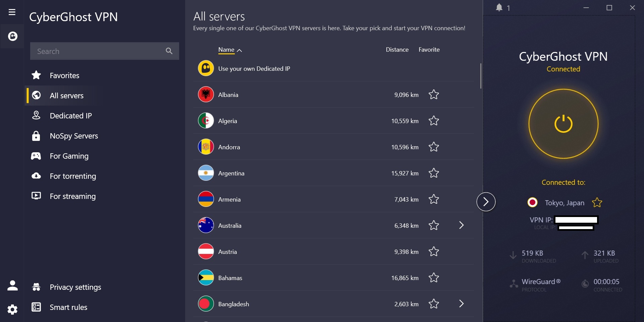Open the notifications bell
644x322 pixels.
[499, 8]
